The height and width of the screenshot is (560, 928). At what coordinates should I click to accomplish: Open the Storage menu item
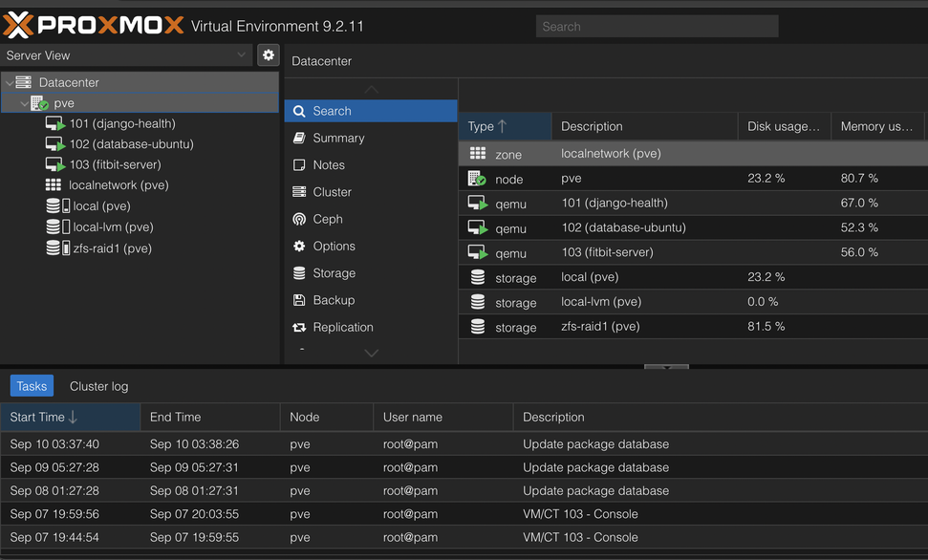pyautogui.click(x=371, y=273)
